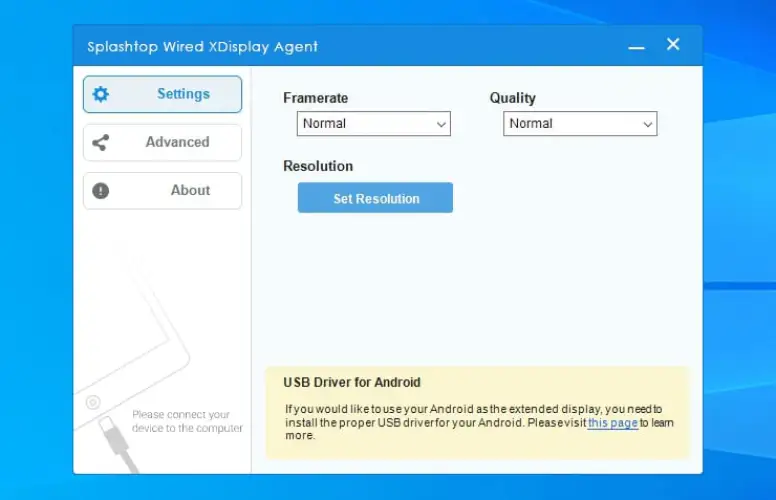Follow the "this page" USB driver link
This screenshot has width=776, height=500.
pyautogui.click(x=612, y=423)
